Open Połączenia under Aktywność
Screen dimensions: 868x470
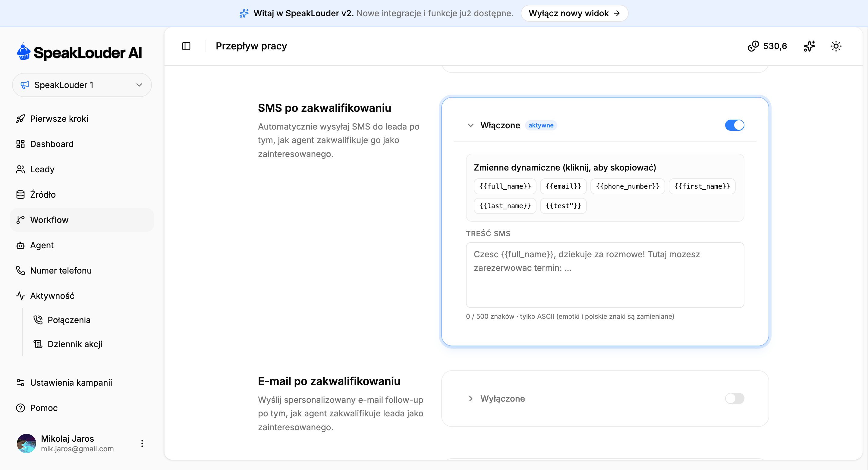pyautogui.click(x=90, y=320)
